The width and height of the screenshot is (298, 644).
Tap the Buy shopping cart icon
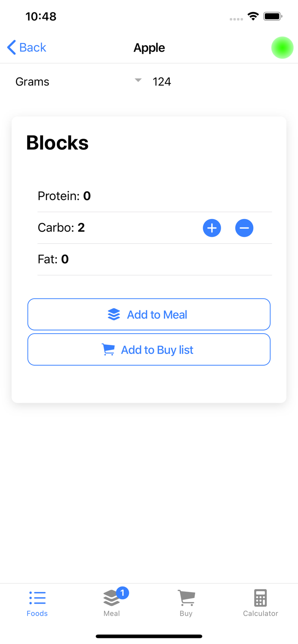click(186, 597)
